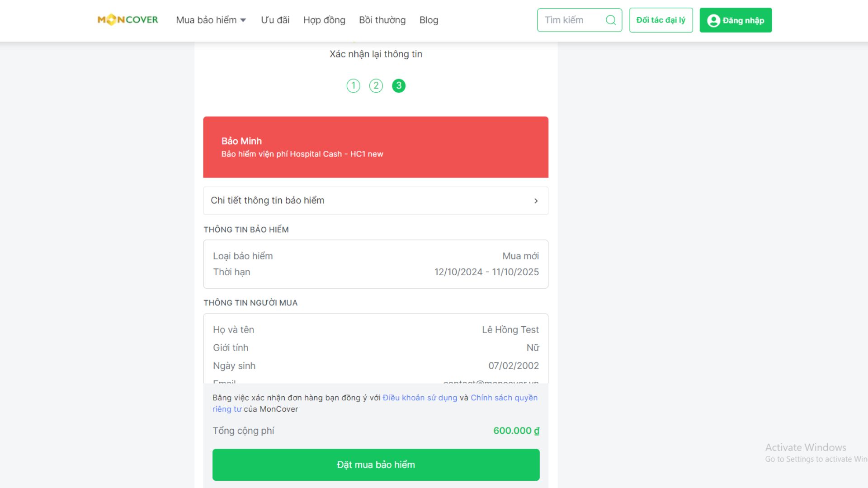868x488 pixels.
Task: Click the 'Thời hạn' label
Action: (231, 272)
